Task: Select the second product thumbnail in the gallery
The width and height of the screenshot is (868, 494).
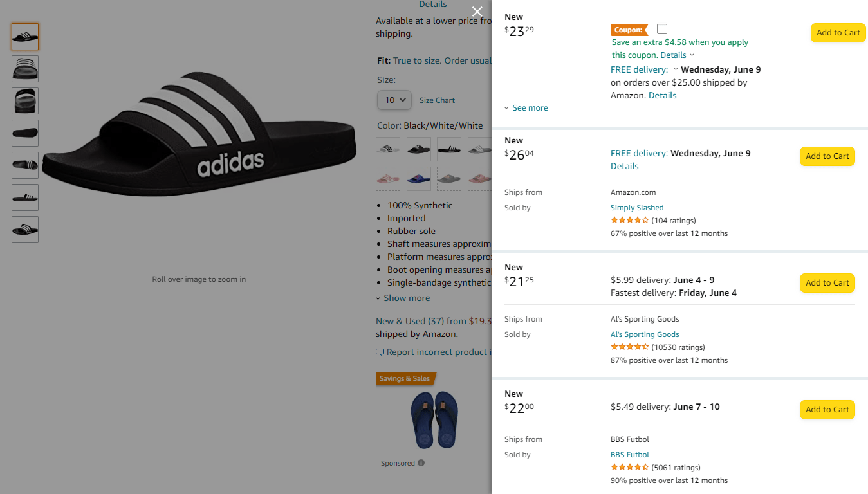Action: tap(24, 69)
